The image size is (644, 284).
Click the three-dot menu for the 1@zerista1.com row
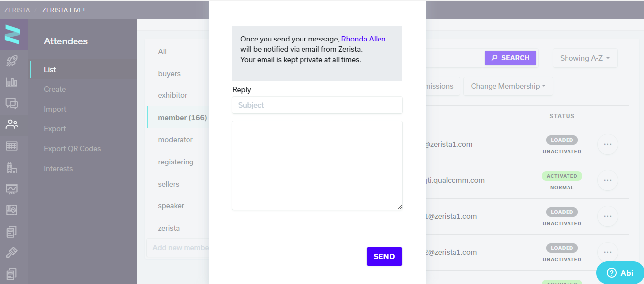[607, 216]
